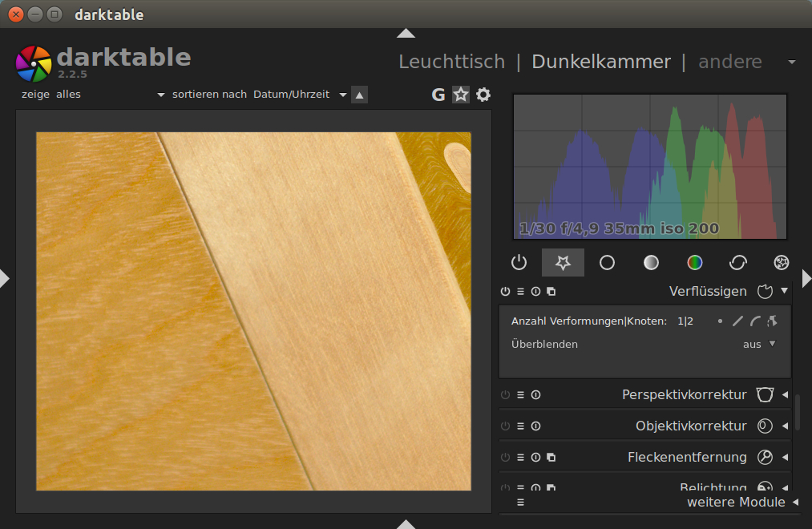Toggle Verflüssigen module on/off
Viewport: 812px width, 529px height.
click(x=506, y=292)
